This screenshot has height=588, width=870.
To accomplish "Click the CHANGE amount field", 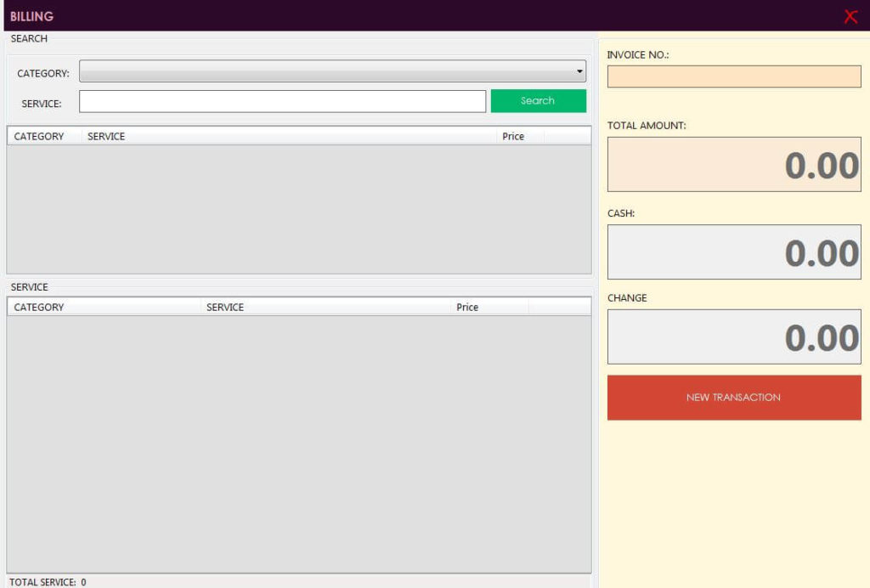I will coord(734,336).
